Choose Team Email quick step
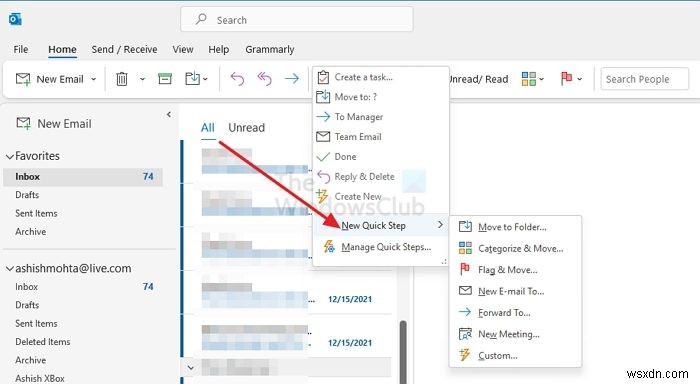This screenshot has height=384, width=700. pyautogui.click(x=381, y=137)
